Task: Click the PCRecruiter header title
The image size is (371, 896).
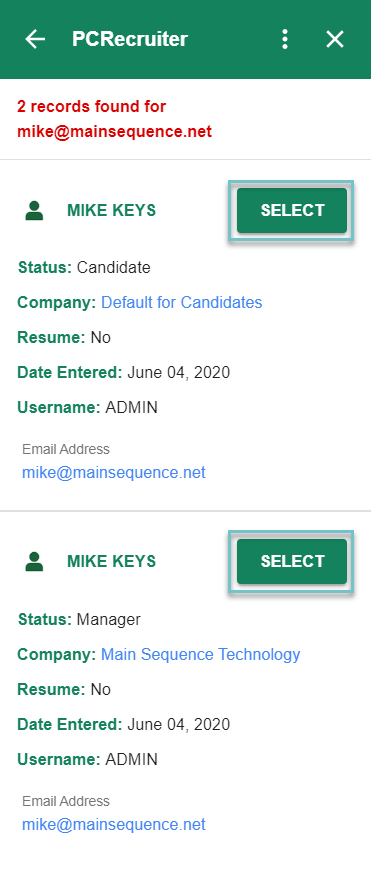Action: (130, 39)
